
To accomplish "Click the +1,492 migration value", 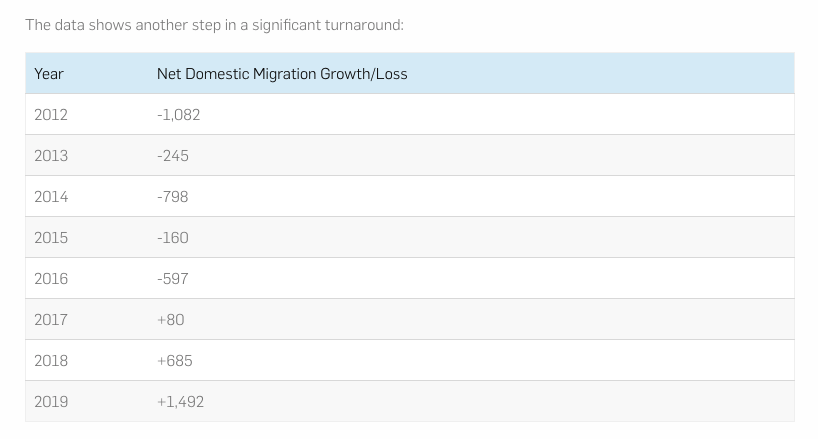I will point(181,402).
